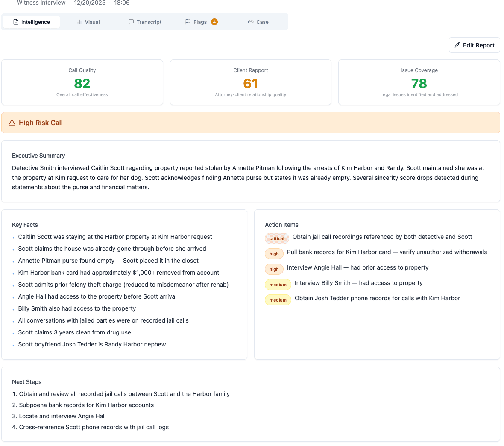Screen dimensions: 504x446
Task: Click the Edit Report button
Action: 474,45
